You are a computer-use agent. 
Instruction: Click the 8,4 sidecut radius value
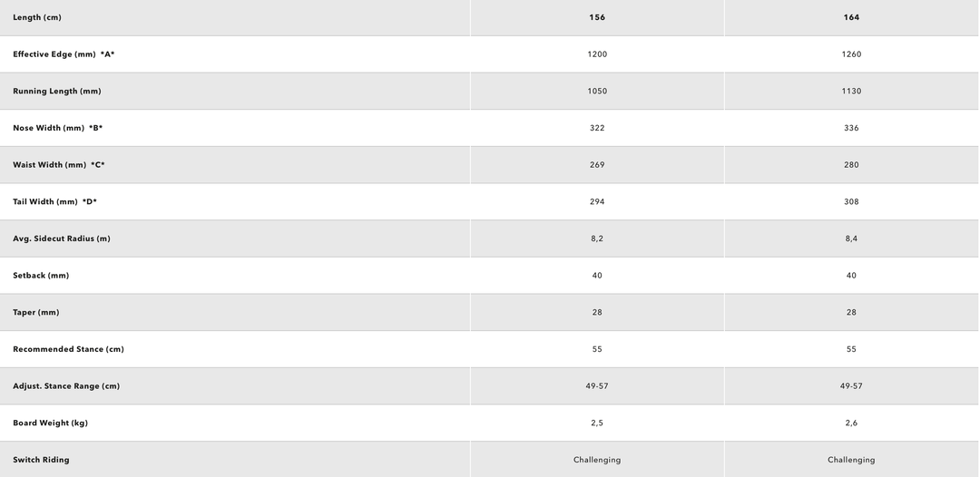[x=851, y=238]
